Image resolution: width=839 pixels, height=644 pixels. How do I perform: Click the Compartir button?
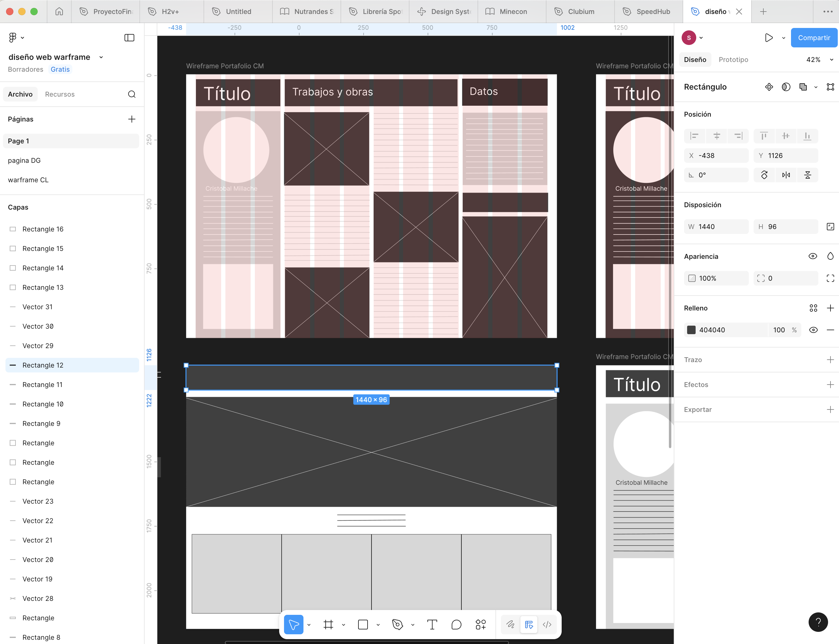coord(814,38)
